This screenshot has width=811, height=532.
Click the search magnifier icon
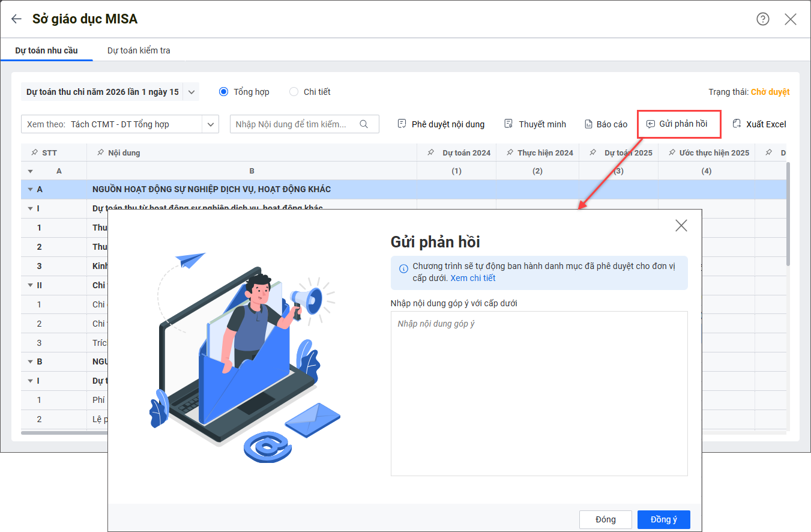(x=364, y=124)
